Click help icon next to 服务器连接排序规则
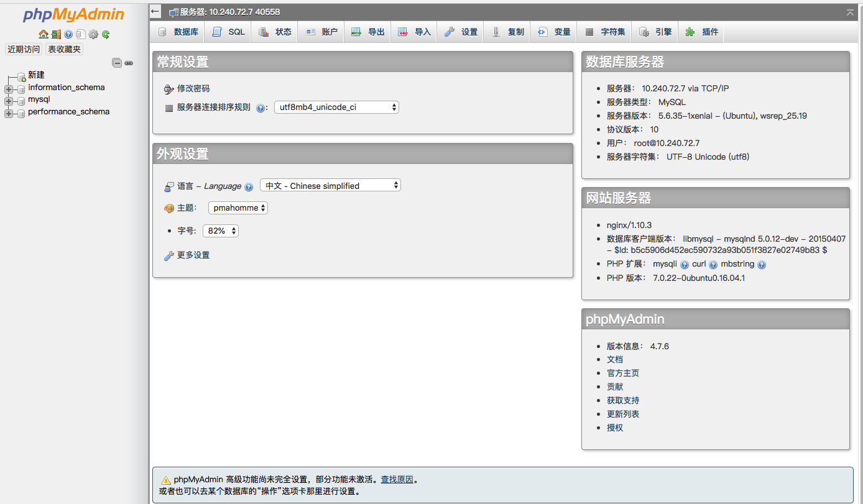 (261, 108)
